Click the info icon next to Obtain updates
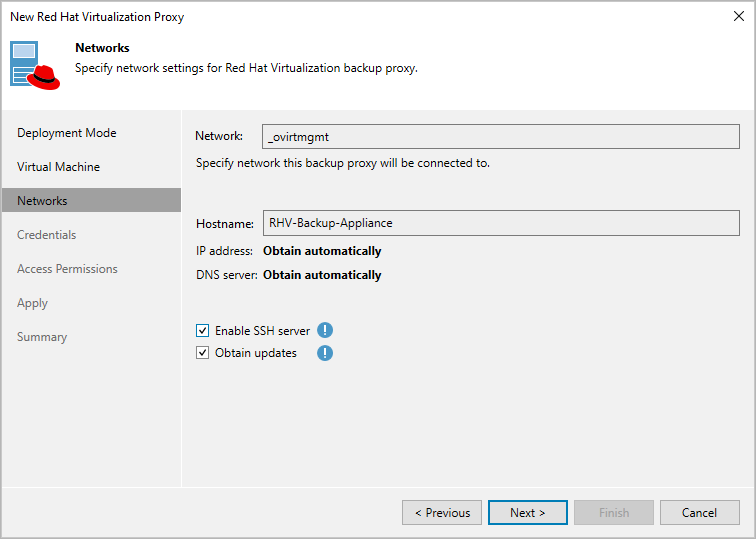Screen dimensions: 756x539 click(x=324, y=353)
